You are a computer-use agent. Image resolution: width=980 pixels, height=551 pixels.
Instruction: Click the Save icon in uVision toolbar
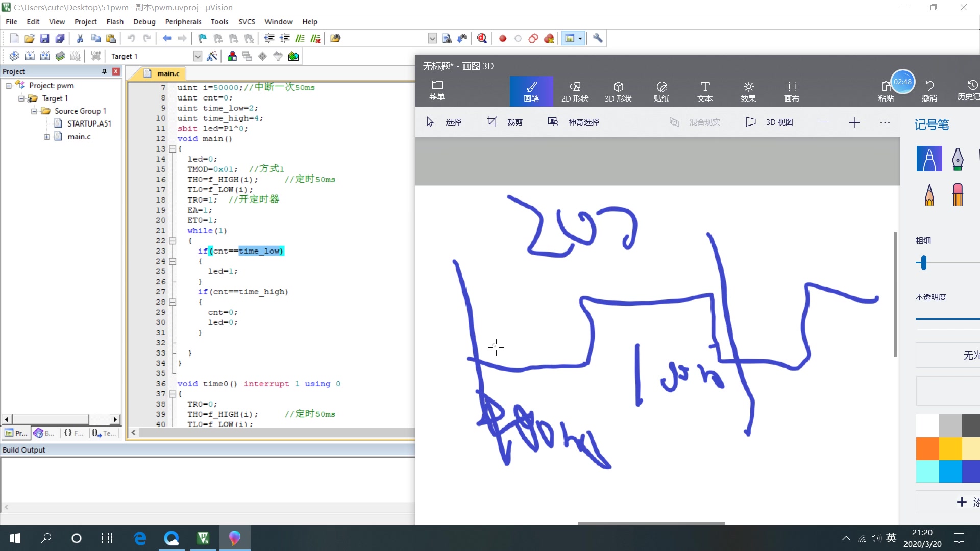coord(44,38)
